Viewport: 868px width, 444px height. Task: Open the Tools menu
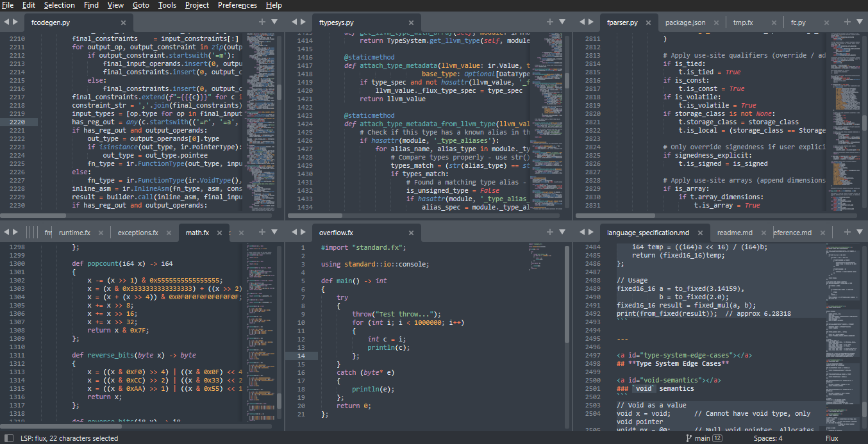(x=167, y=5)
